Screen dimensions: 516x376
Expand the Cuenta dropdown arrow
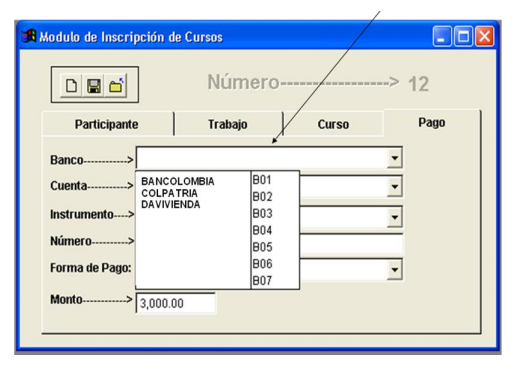point(395,186)
